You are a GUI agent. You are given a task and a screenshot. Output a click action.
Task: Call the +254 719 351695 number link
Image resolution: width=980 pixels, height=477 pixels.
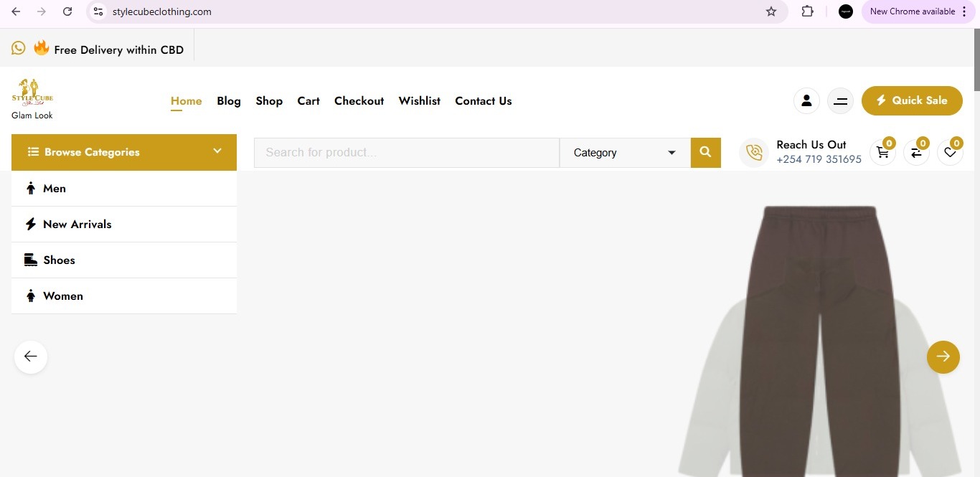[819, 159]
